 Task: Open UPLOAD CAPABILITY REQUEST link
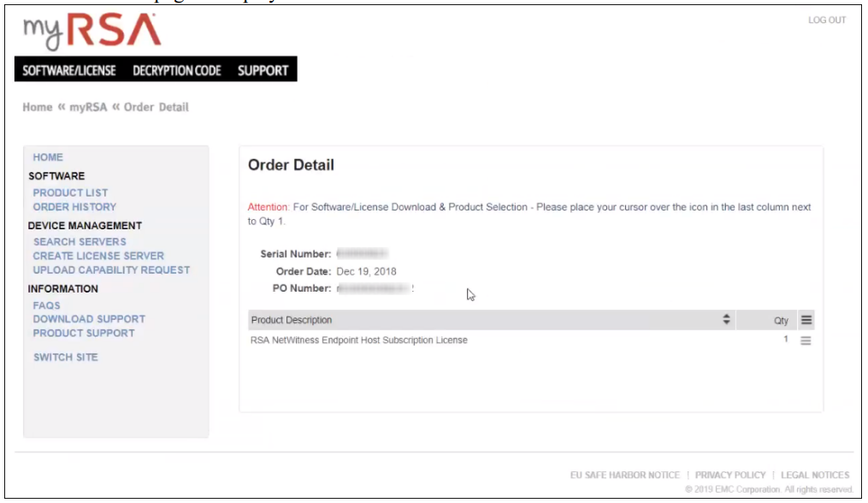(x=111, y=269)
